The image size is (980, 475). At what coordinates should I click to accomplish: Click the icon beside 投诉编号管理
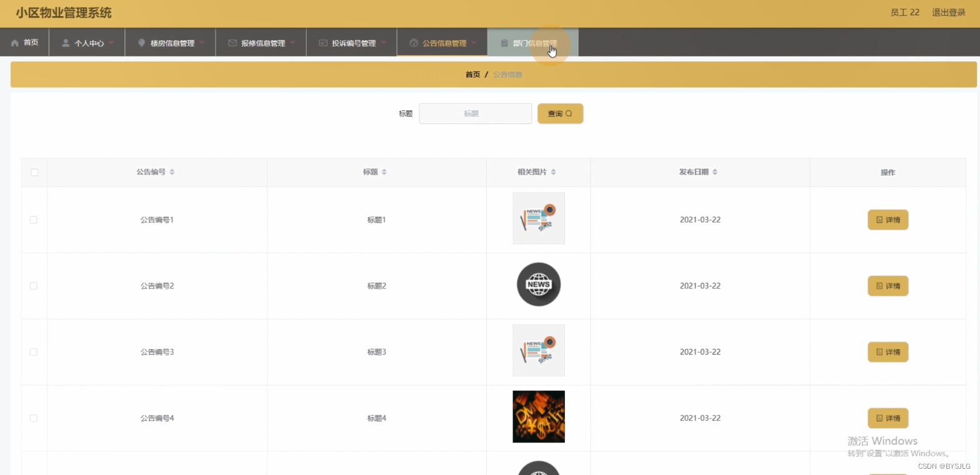323,43
